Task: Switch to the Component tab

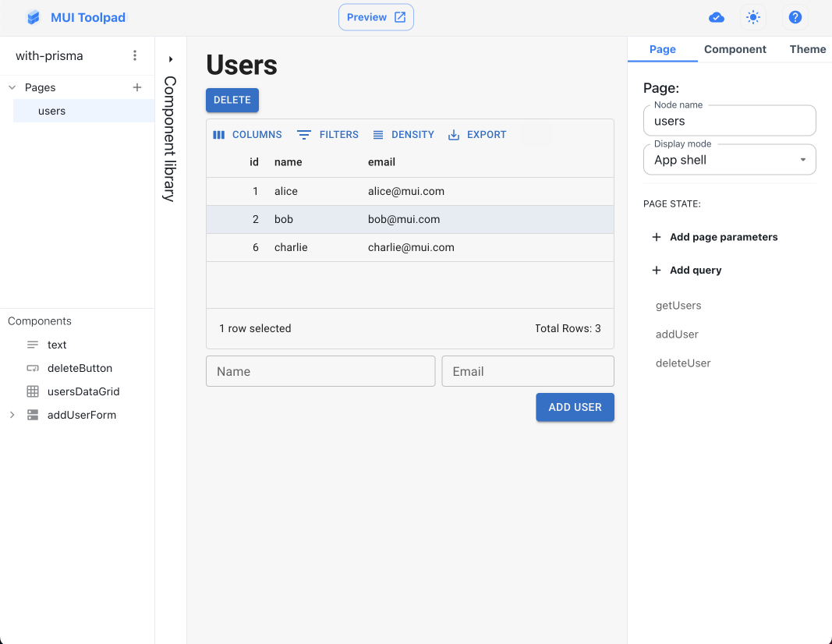Action: click(735, 49)
